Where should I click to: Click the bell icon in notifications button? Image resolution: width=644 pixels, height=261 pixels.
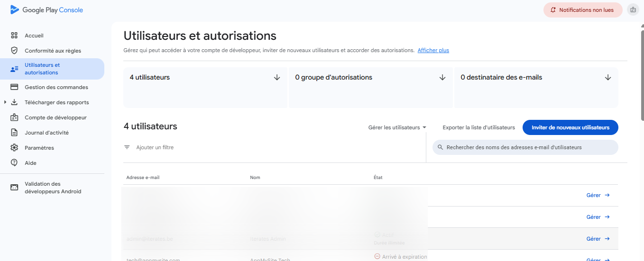tap(553, 10)
